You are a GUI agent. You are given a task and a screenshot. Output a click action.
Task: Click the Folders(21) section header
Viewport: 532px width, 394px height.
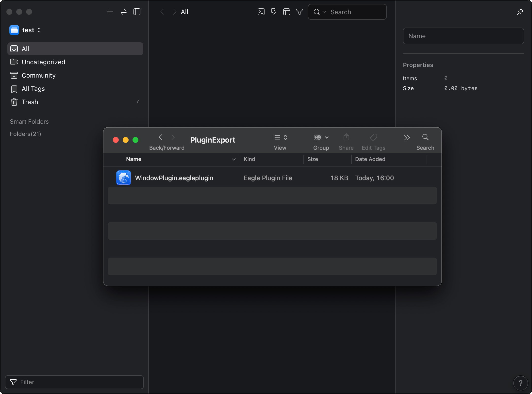pos(26,134)
